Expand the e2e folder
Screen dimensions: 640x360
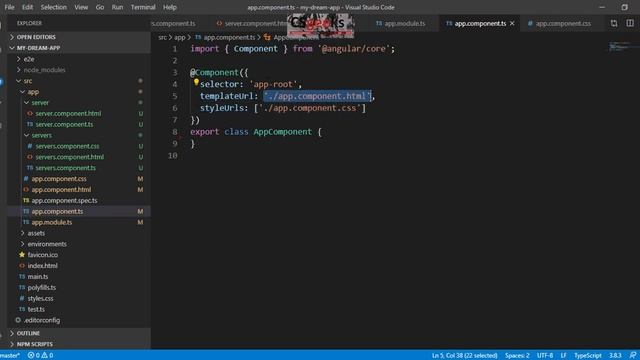pyautogui.click(x=79, y=59)
